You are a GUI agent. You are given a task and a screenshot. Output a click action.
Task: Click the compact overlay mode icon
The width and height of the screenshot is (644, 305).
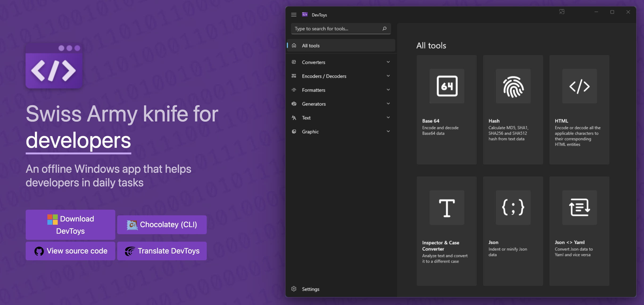(x=562, y=12)
